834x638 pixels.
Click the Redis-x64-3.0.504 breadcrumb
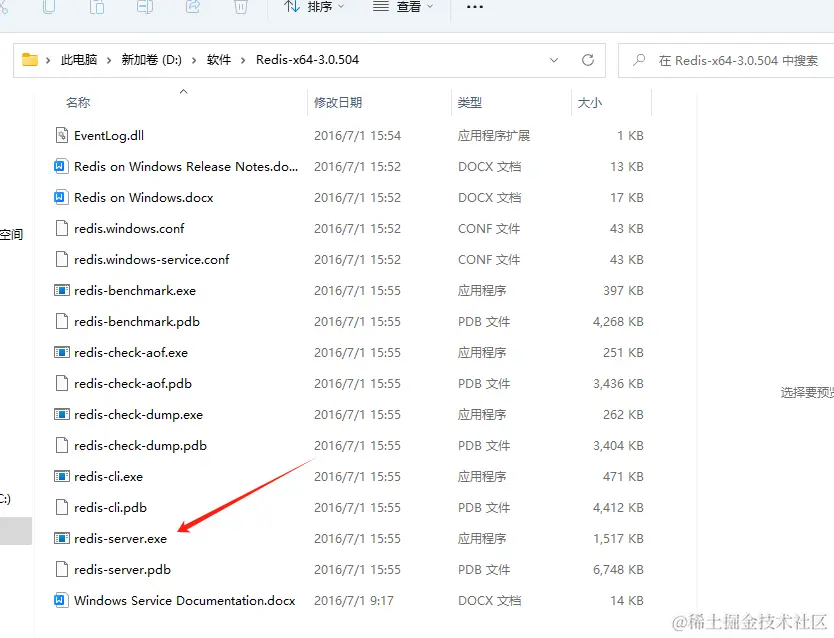pos(307,60)
